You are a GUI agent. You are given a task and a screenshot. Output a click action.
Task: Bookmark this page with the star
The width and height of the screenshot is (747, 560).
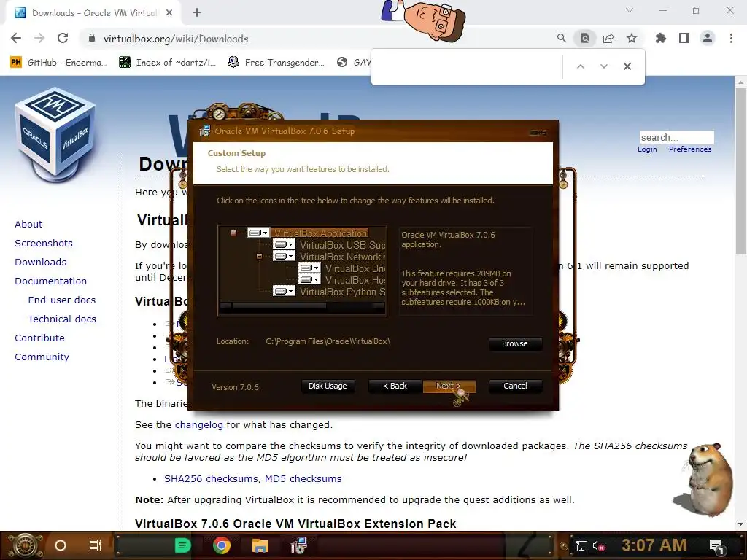tap(632, 38)
